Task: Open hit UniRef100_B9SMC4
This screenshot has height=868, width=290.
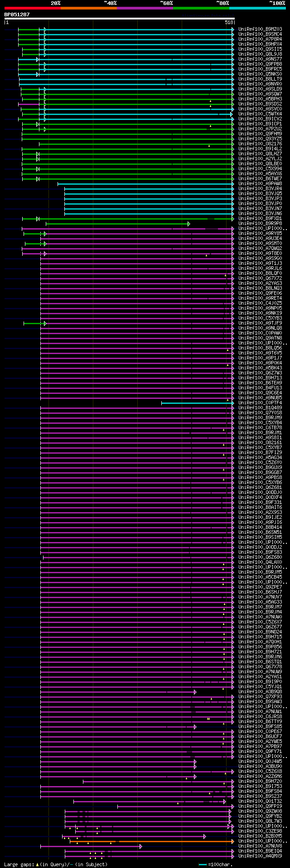Action: 260,34
